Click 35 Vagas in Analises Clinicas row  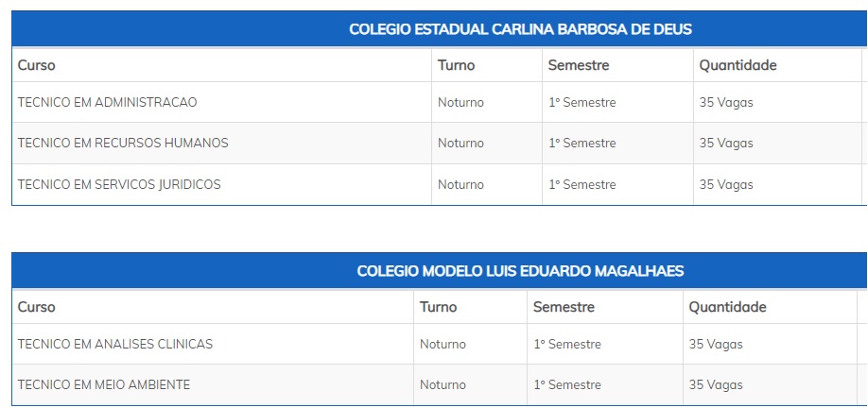716,344
